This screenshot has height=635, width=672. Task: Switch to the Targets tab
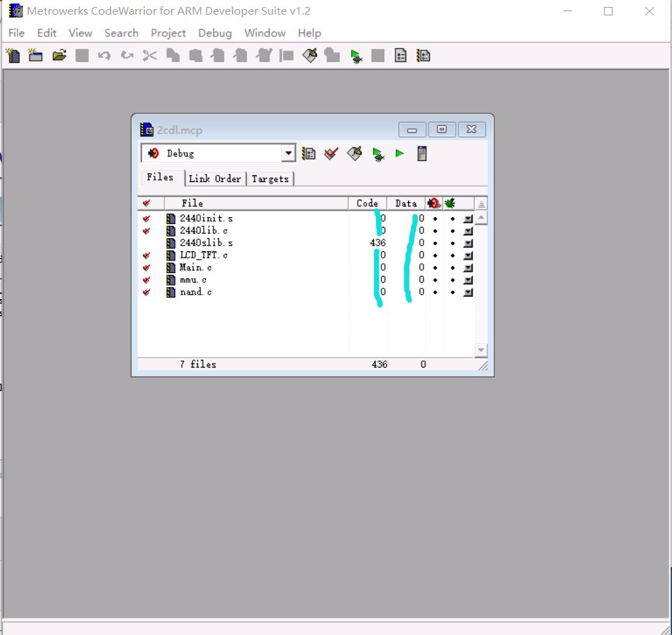tap(270, 179)
